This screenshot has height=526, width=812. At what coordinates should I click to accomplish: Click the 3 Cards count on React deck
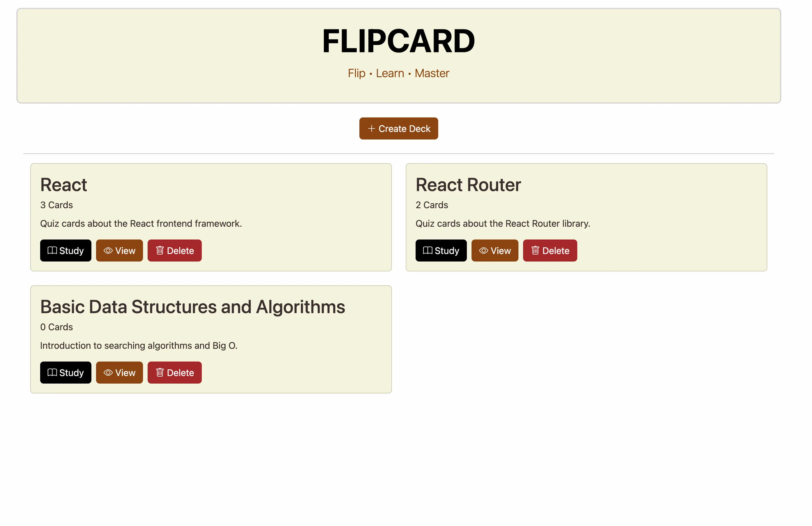pos(57,205)
